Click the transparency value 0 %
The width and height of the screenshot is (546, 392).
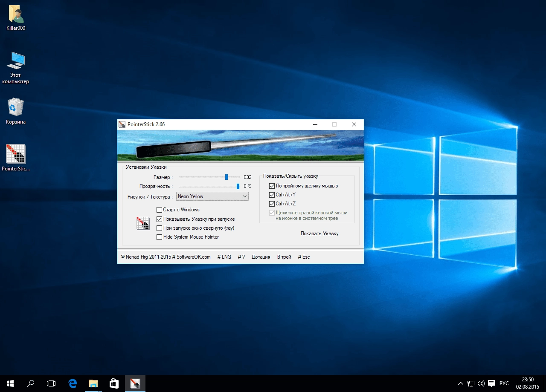click(247, 186)
